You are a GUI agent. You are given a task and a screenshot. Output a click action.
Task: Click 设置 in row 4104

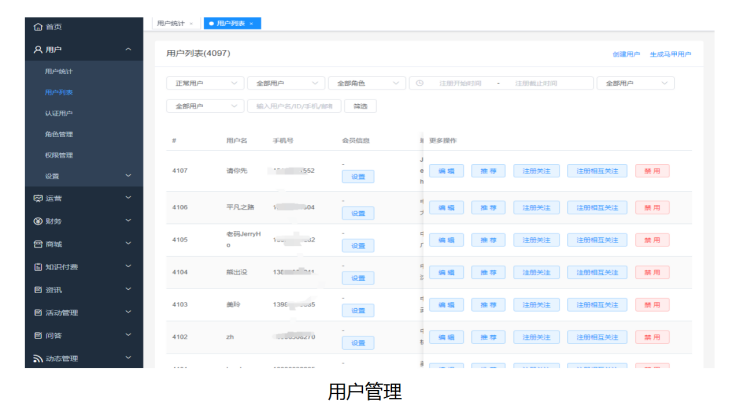point(358,278)
